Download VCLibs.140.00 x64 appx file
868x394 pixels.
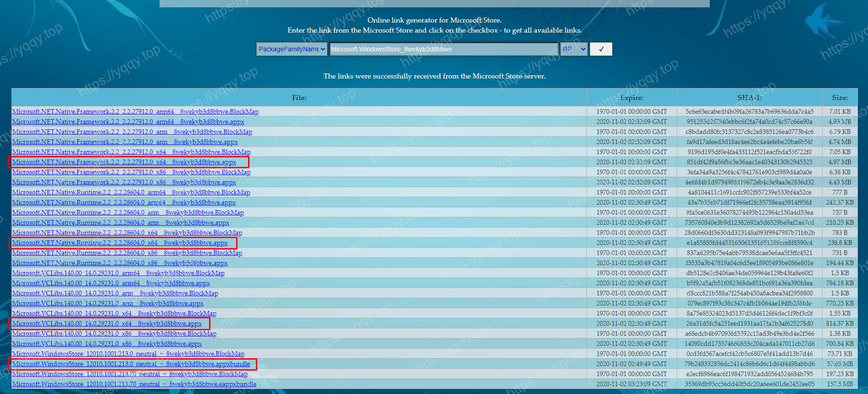tap(107, 323)
